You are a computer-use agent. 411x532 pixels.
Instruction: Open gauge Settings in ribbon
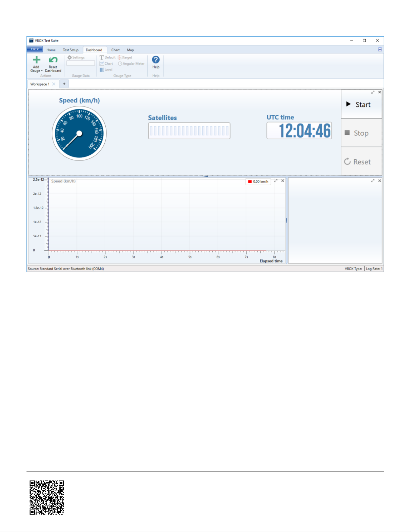click(x=76, y=57)
